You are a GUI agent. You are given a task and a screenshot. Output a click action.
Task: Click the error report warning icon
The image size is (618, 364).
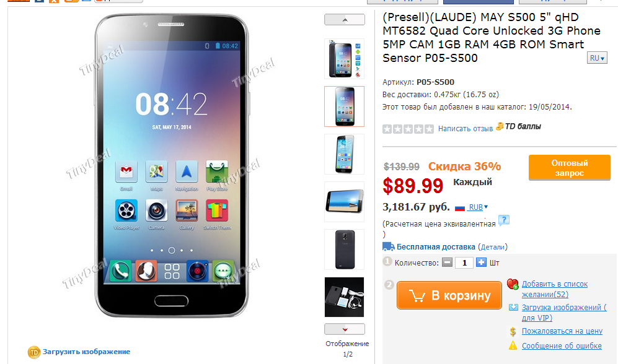(513, 345)
